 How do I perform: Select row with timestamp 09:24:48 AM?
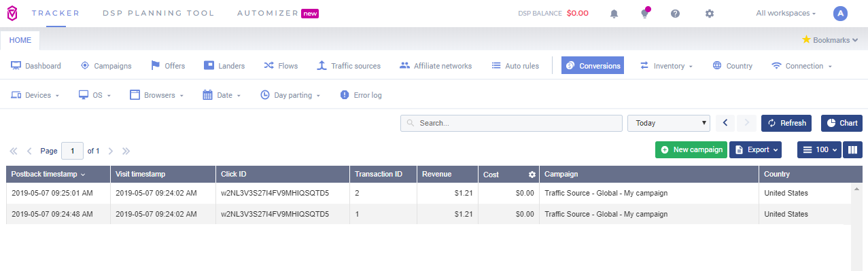[x=428, y=214]
